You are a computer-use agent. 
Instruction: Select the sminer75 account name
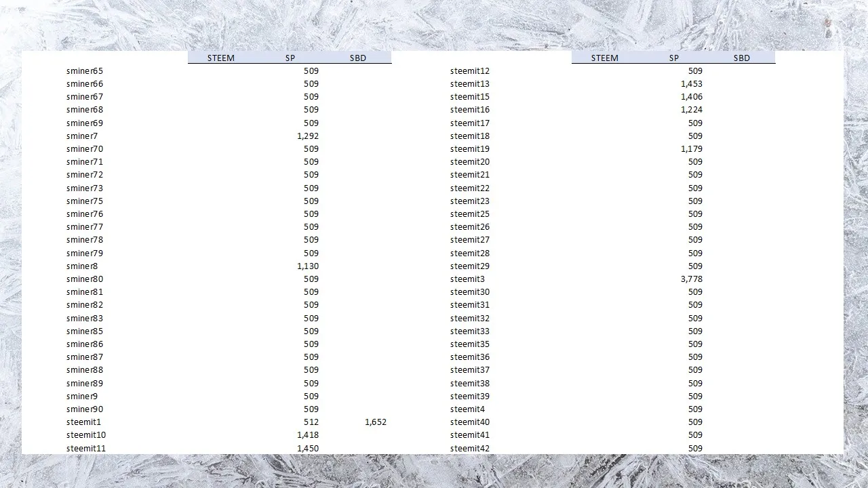pos(85,201)
